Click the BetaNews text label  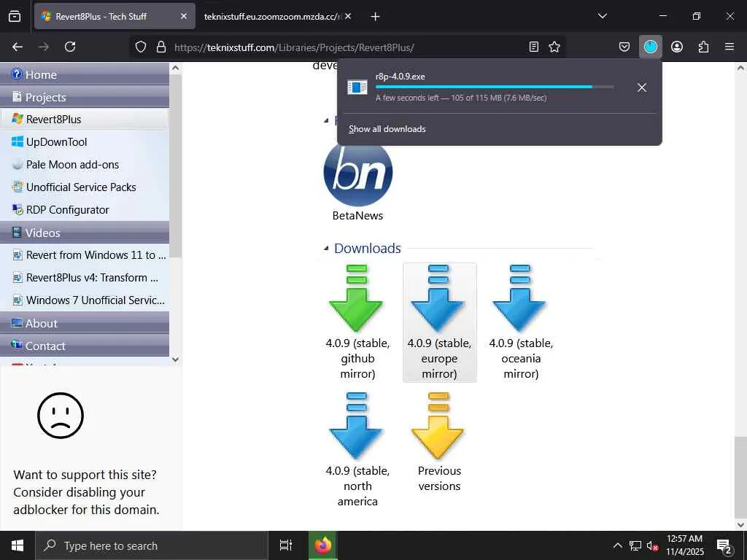(x=357, y=216)
